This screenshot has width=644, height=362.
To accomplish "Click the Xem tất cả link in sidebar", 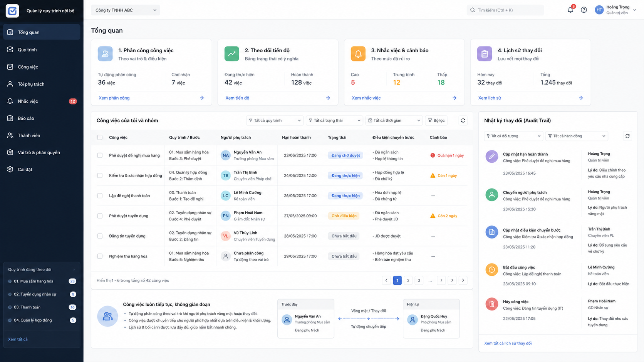I will pos(18,339).
